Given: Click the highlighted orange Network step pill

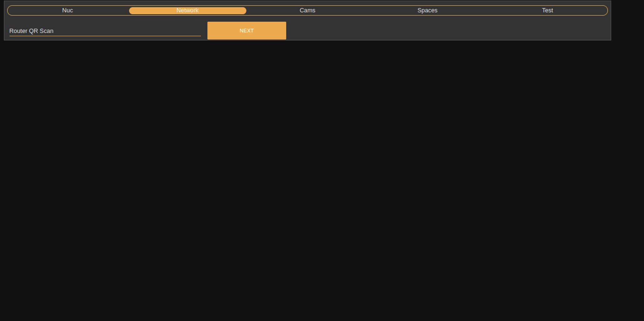Looking at the screenshot, I should [188, 10].
